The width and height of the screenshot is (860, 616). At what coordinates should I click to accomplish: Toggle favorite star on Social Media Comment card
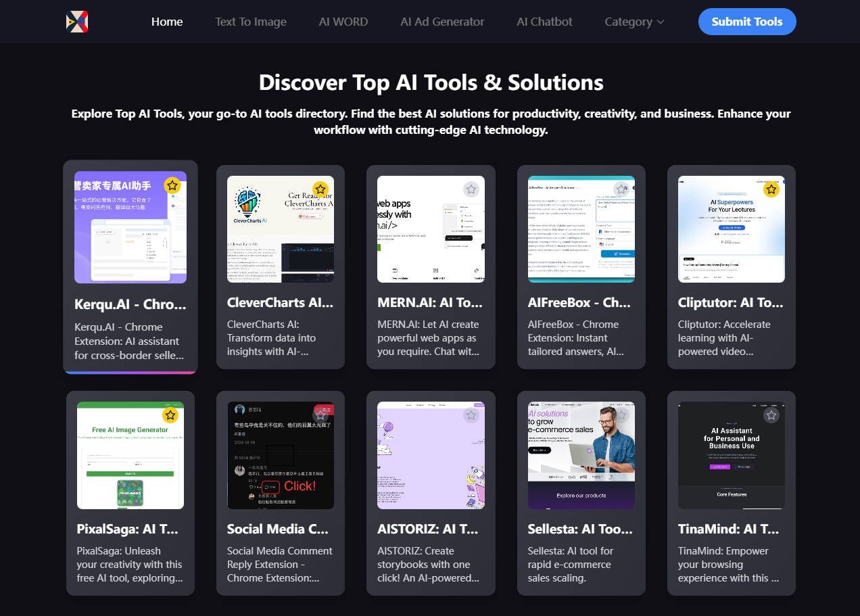[x=320, y=415]
